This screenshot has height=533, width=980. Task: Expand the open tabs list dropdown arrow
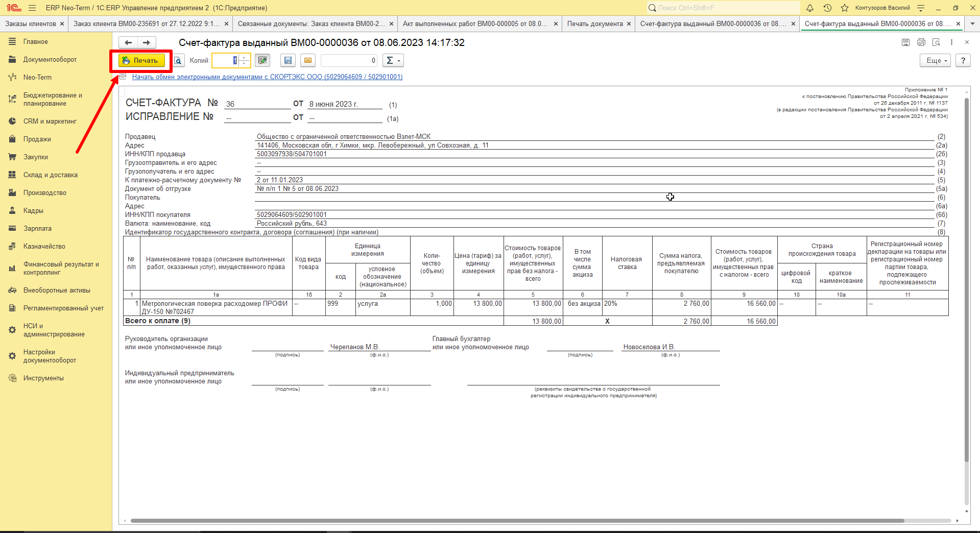[x=972, y=23]
